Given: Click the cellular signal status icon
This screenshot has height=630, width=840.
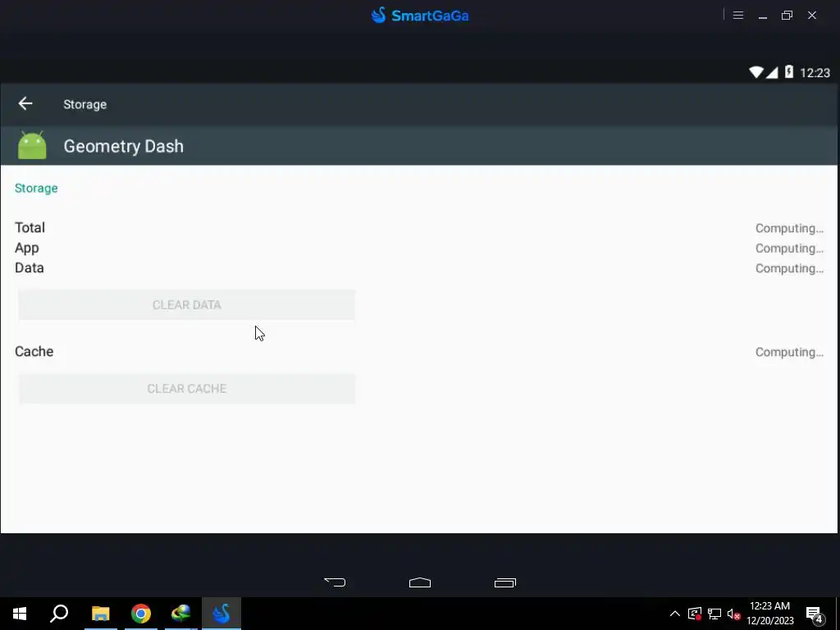Looking at the screenshot, I should click(x=772, y=72).
